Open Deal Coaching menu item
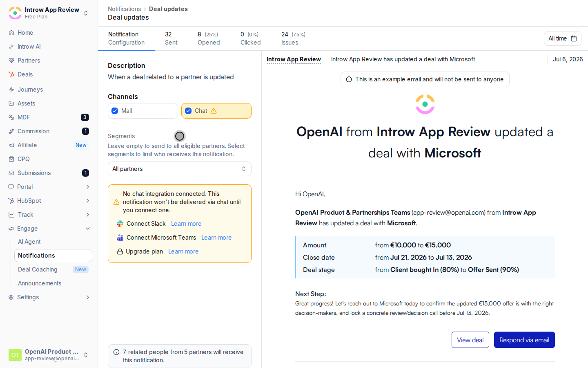Screen dimensions: 588x368 pyautogui.click(x=53, y=269)
